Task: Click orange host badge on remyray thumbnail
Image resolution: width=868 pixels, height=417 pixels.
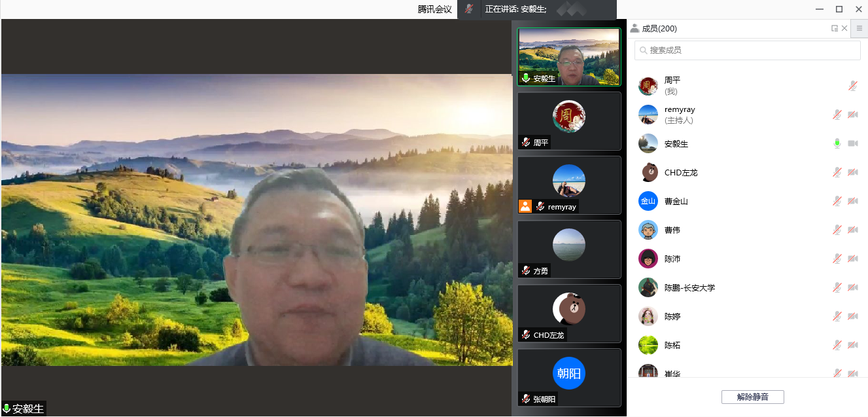Action: 525,206
